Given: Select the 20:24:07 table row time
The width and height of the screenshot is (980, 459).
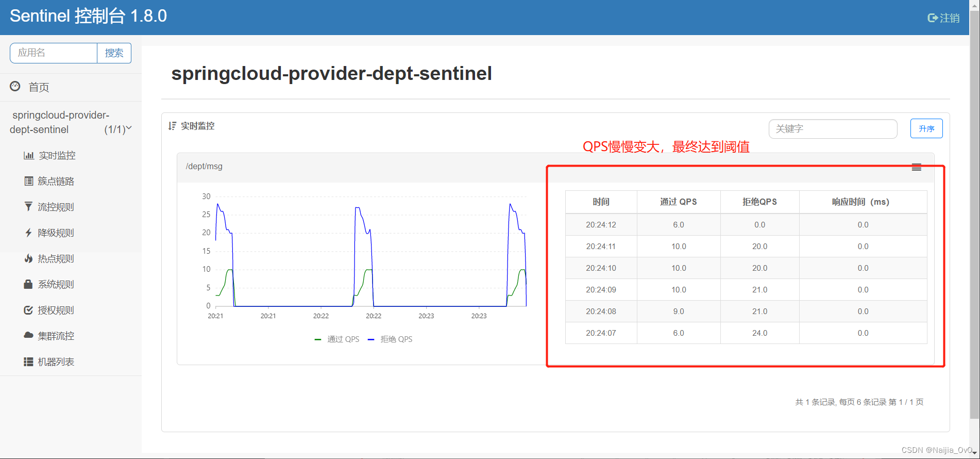Looking at the screenshot, I should click(x=601, y=333).
